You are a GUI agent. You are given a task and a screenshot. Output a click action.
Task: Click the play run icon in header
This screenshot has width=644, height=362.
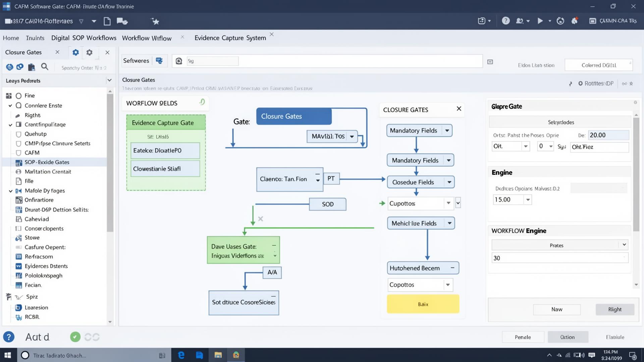point(540,21)
